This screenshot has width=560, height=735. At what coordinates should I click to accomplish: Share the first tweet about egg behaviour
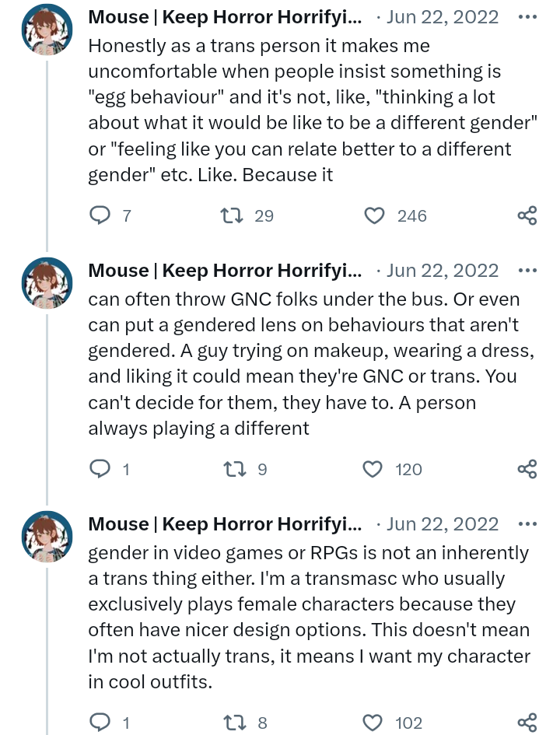pos(527,215)
